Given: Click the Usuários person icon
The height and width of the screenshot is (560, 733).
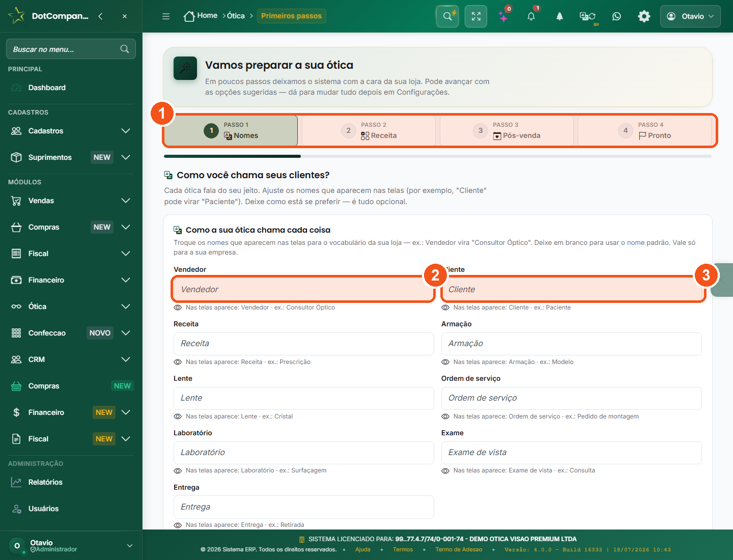Looking at the screenshot, I should click(16, 509).
